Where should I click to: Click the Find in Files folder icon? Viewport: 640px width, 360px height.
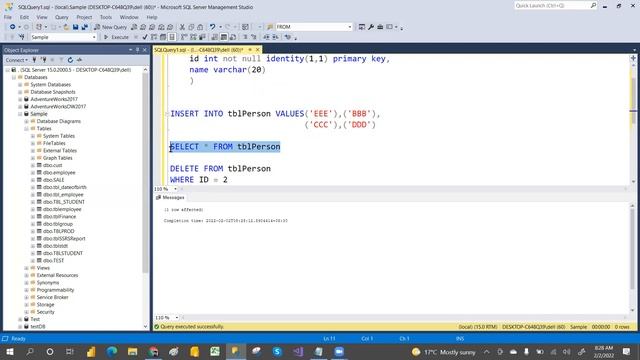(270, 27)
